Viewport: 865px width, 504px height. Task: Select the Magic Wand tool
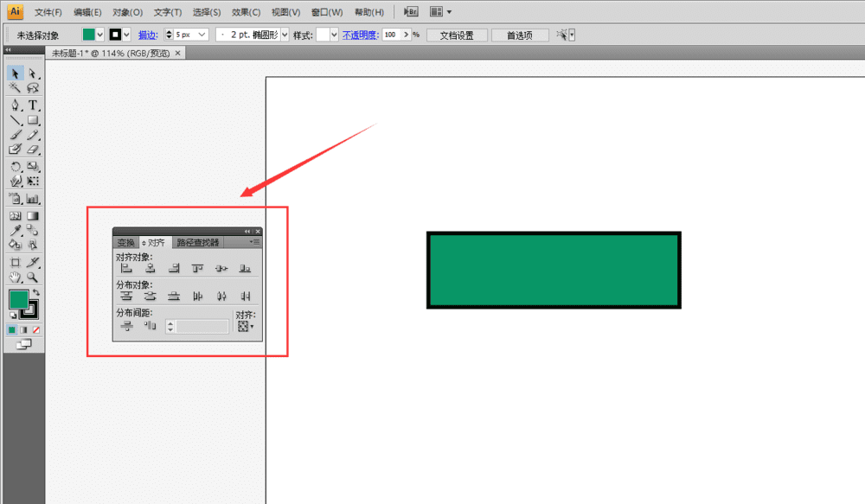point(16,87)
